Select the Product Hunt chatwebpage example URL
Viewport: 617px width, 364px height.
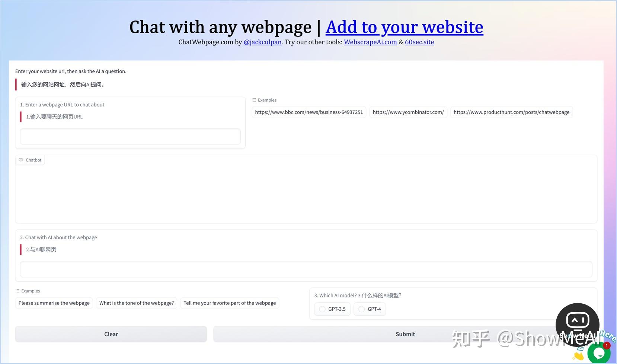[511, 112]
